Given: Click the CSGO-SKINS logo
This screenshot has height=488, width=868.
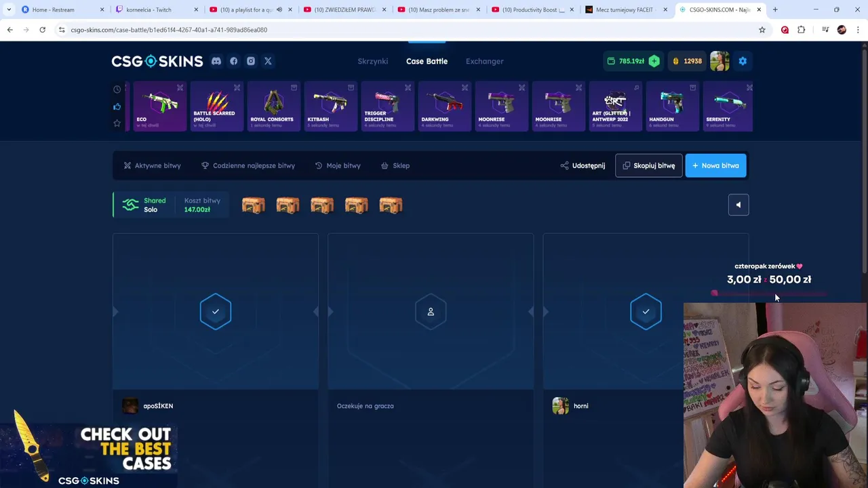Looking at the screenshot, I should pos(157,61).
